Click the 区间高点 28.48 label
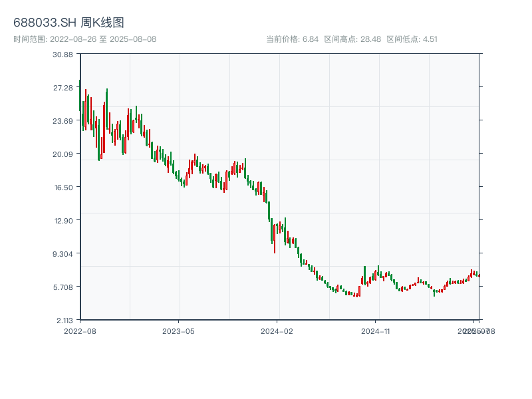The image size is (532, 399). (x=352, y=39)
